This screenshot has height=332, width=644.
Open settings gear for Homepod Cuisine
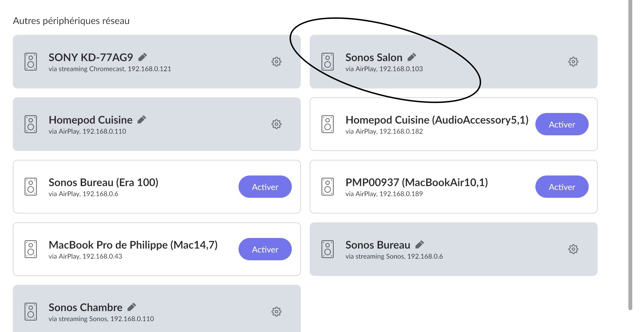(276, 124)
